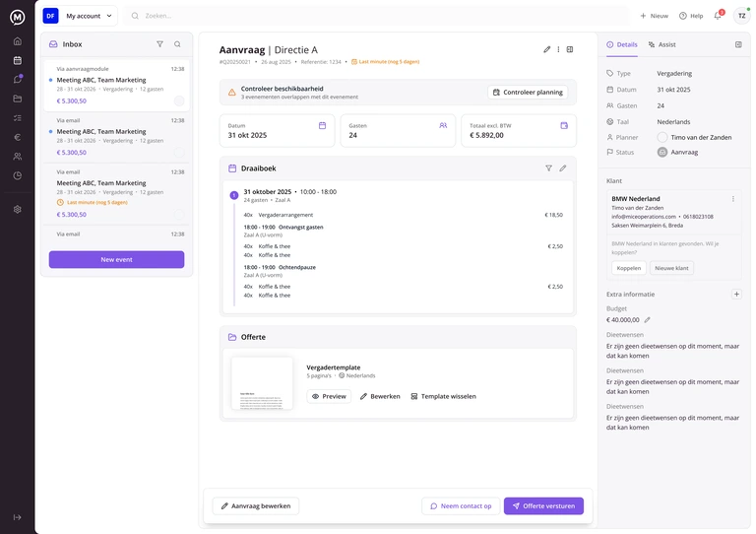Click the Last minute label under title
This screenshot has height=534, width=756.
[385, 62]
